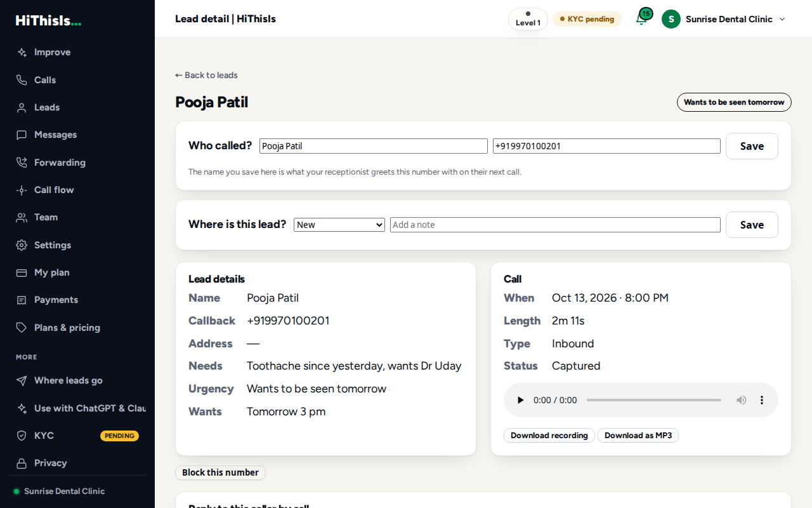Click Download as MP3 button

(x=638, y=436)
